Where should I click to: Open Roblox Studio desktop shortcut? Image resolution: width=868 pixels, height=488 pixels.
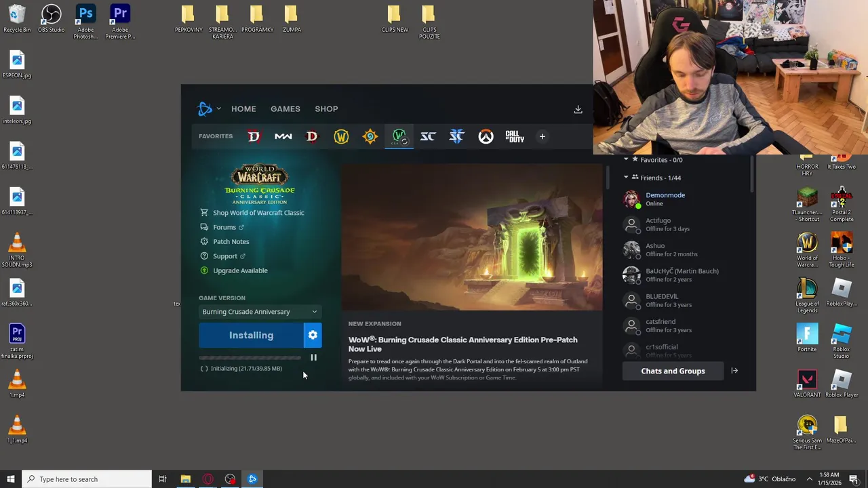[x=841, y=342]
